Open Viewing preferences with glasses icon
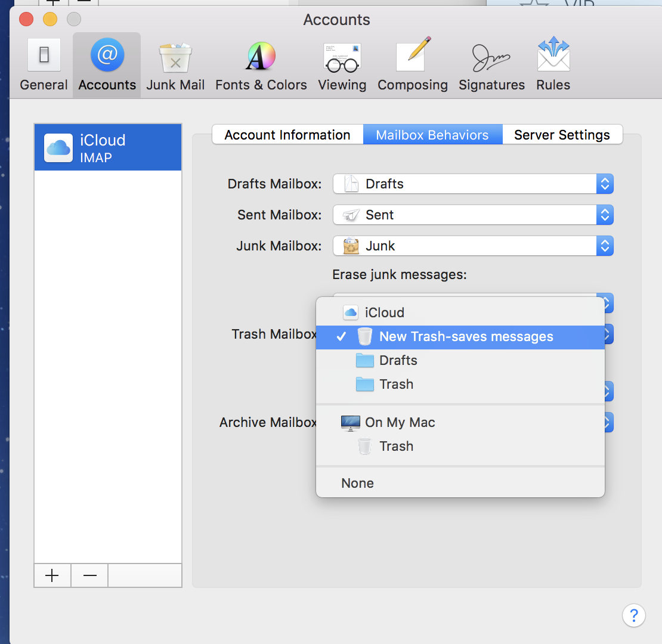The height and width of the screenshot is (644, 662). 342,65
